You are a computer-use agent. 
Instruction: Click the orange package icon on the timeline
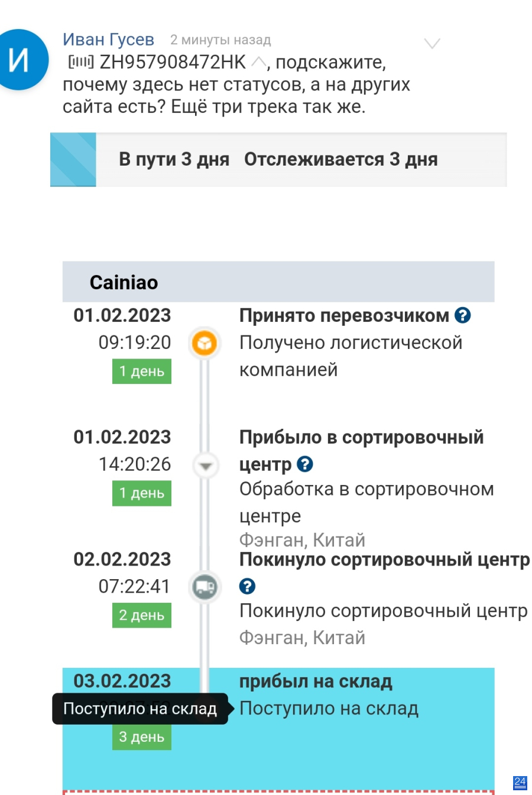[x=205, y=343]
